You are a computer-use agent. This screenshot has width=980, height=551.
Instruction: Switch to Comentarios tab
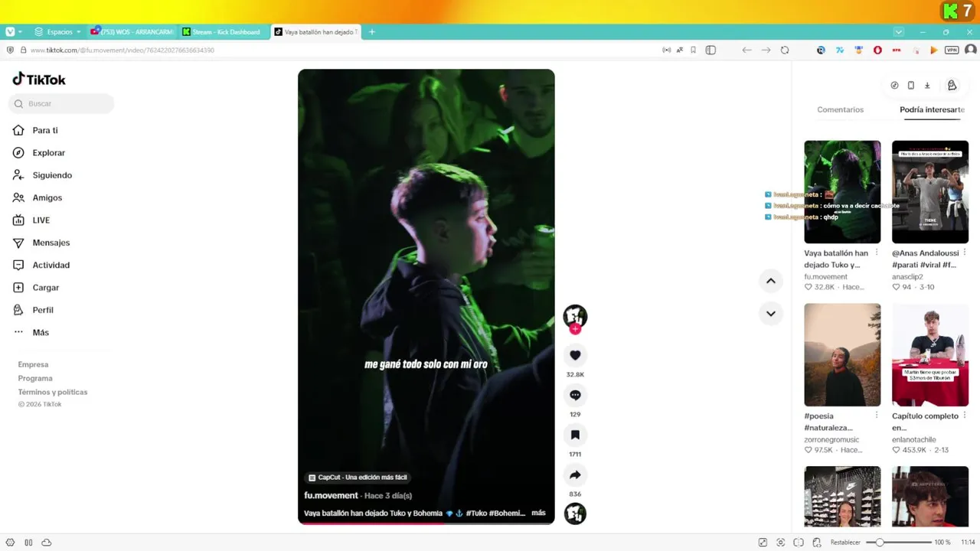[x=840, y=109]
